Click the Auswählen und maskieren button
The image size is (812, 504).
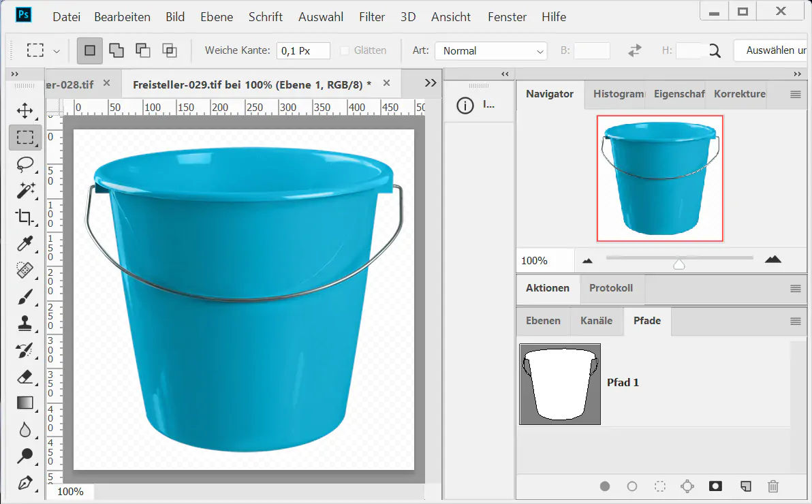point(771,50)
